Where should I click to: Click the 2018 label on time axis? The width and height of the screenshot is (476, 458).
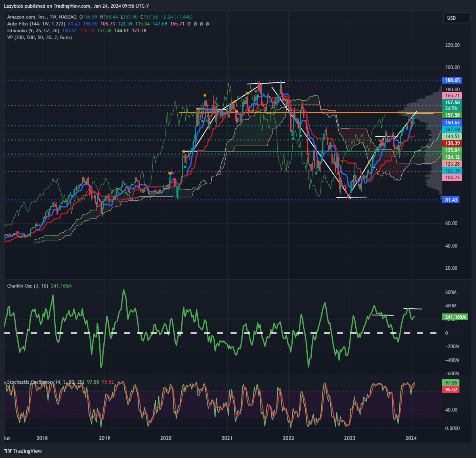[42, 438]
